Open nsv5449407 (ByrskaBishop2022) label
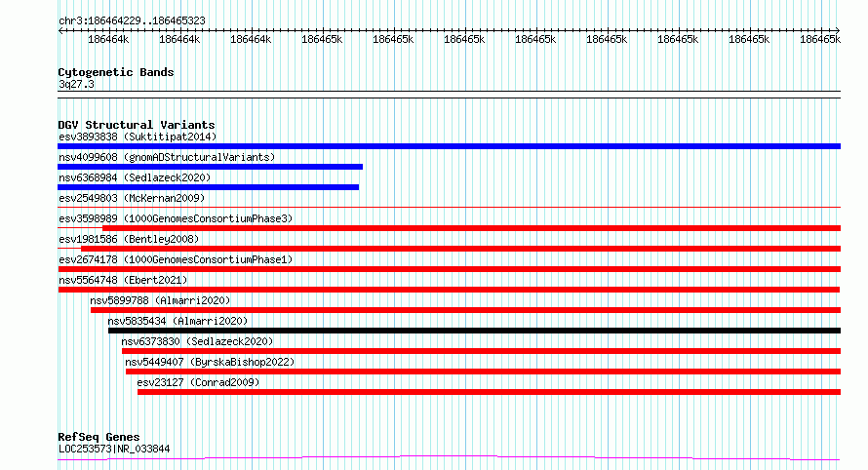Image resolution: width=868 pixels, height=470 pixels. point(210,362)
